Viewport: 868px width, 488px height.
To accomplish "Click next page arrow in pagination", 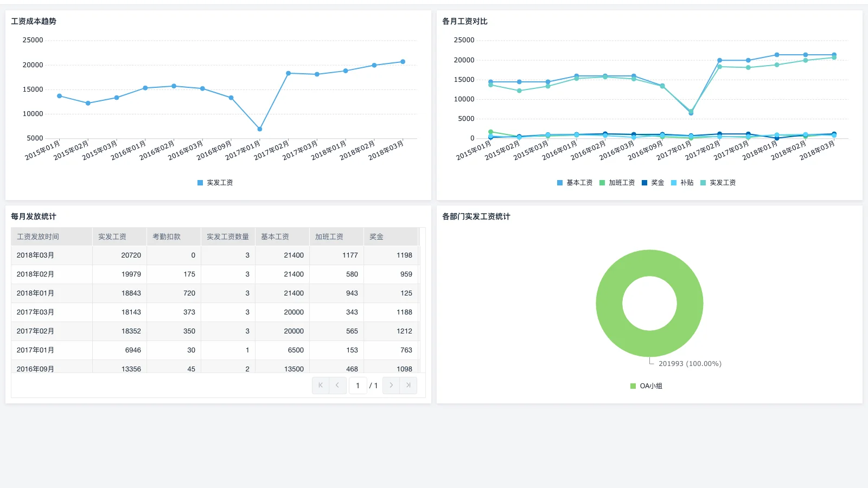I will tap(391, 386).
